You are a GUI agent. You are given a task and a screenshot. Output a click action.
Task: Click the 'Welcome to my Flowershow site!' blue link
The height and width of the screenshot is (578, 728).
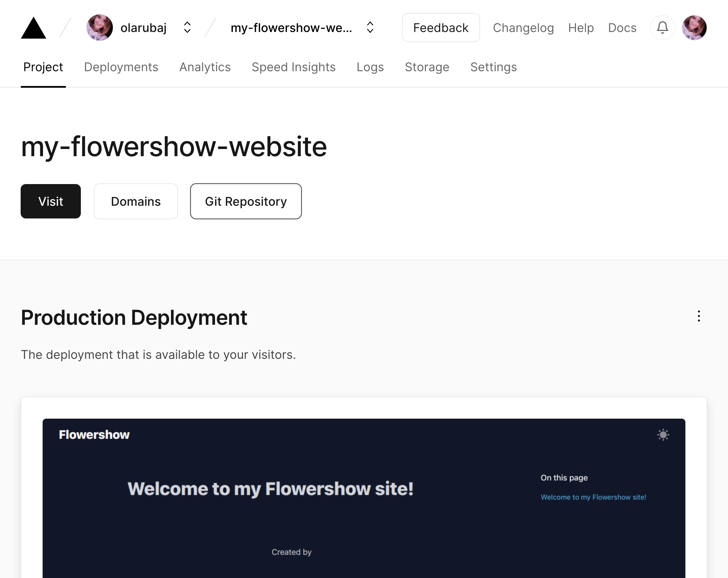593,497
